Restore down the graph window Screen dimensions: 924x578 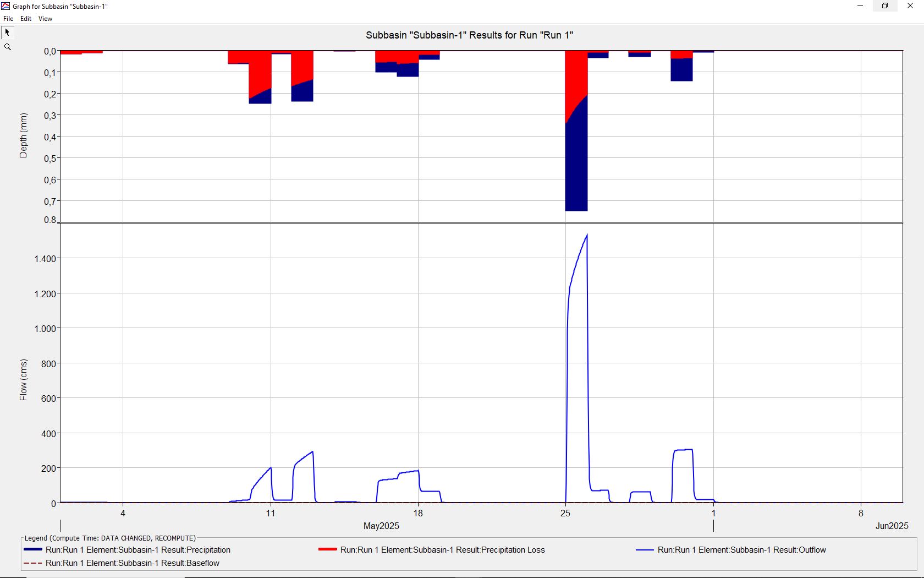(885, 6)
